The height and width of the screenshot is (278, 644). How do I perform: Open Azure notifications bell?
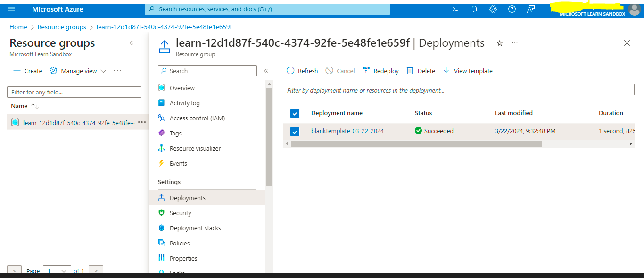click(474, 9)
